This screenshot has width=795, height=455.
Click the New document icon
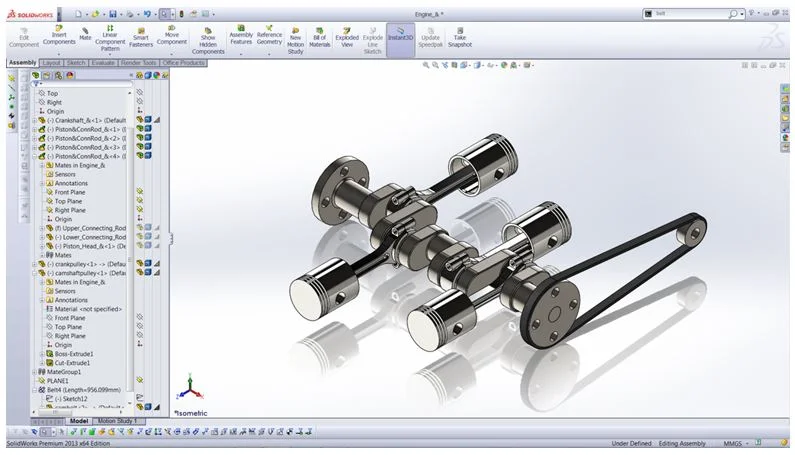[78, 14]
